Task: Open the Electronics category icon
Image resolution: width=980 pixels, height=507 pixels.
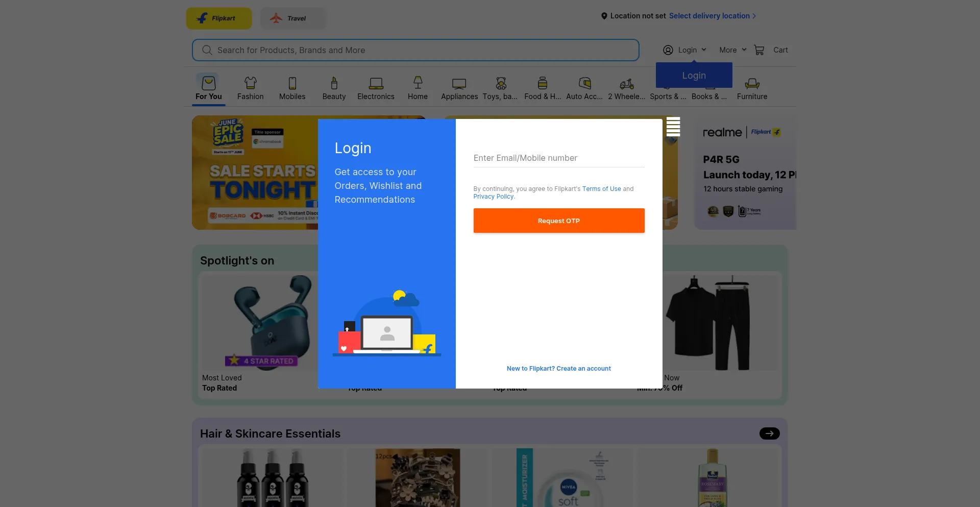Action: click(x=376, y=83)
